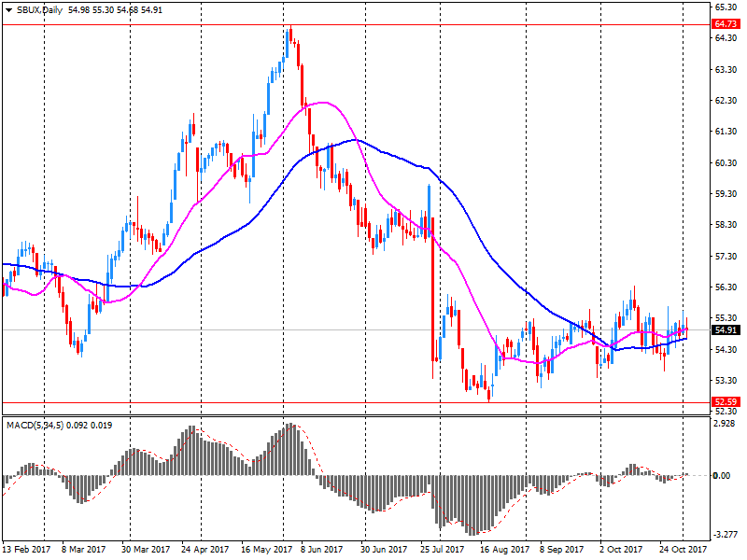Click the 13 Feb 2017 date label
Screen dimensions: 747x560
click(27, 550)
